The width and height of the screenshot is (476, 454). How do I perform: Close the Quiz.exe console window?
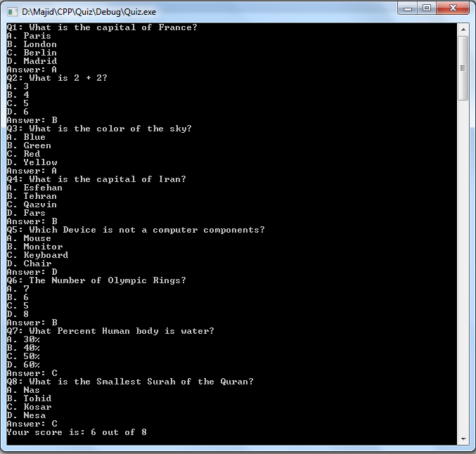(x=453, y=8)
